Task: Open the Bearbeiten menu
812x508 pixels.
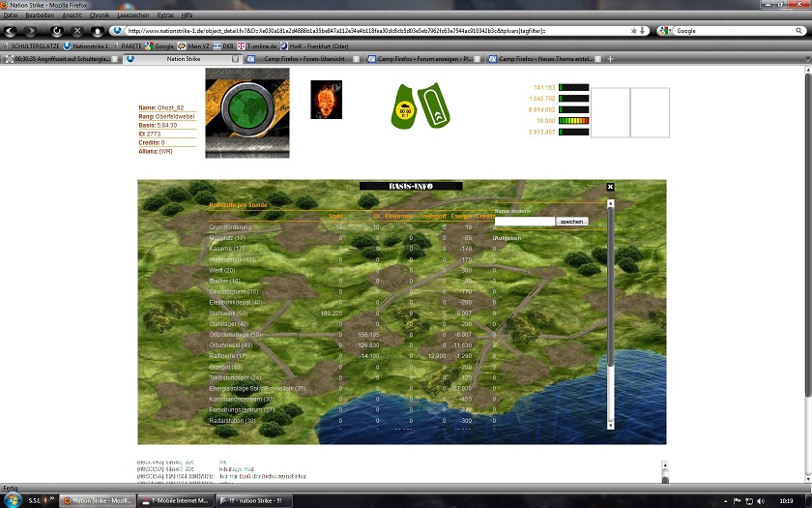Action: (40, 15)
